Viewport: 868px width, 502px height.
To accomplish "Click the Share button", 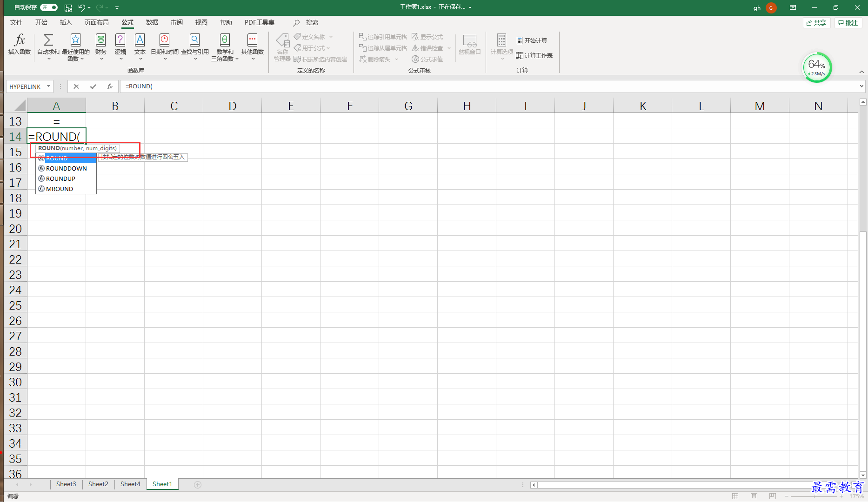I will tap(816, 23).
